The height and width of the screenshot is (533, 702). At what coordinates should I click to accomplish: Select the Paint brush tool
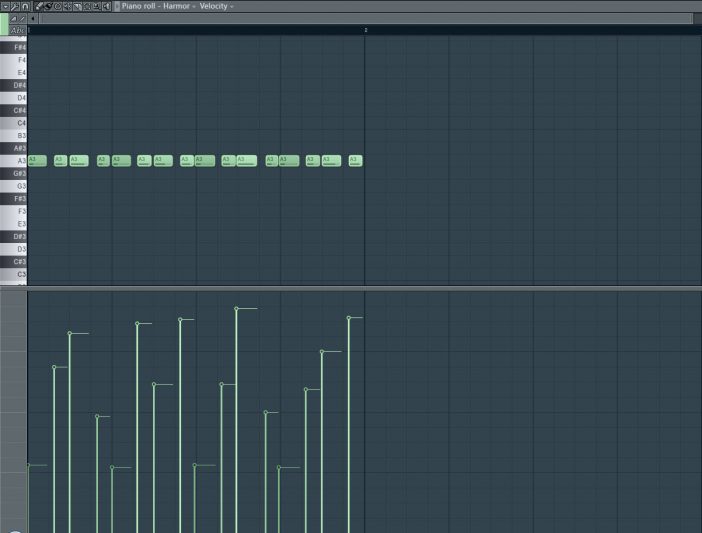click(x=48, y=6)
